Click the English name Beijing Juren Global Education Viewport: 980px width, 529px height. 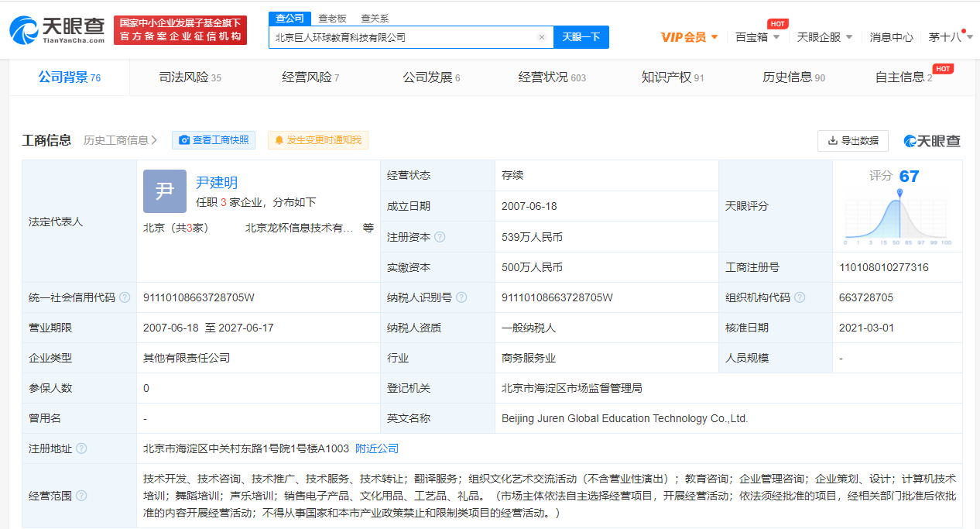tap(625, 418)
